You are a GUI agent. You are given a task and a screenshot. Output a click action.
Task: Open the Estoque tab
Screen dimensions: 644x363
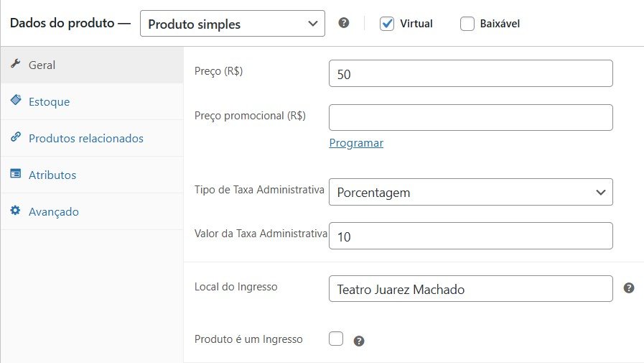[49, 102]
